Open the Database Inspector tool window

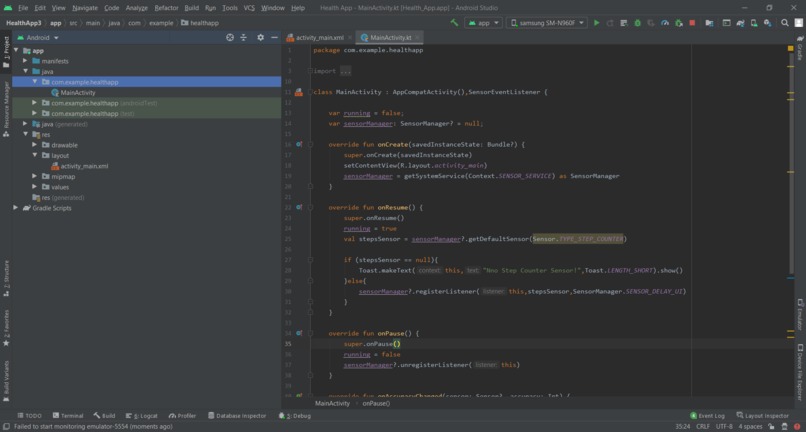[237, 416]
